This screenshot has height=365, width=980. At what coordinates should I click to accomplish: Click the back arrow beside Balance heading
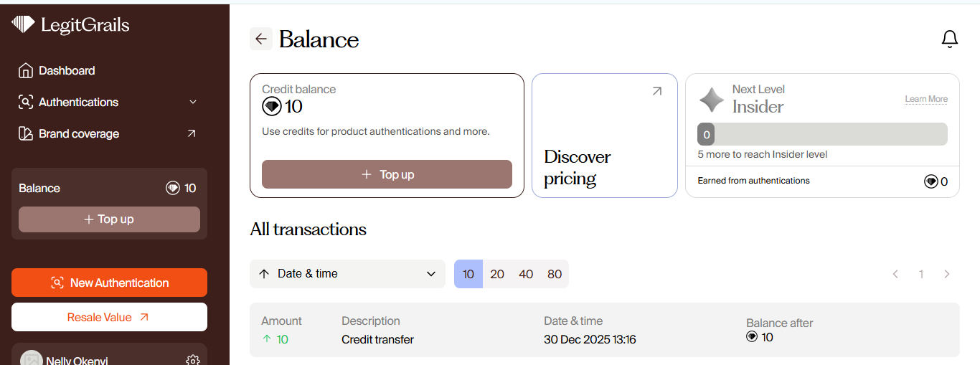261,39
